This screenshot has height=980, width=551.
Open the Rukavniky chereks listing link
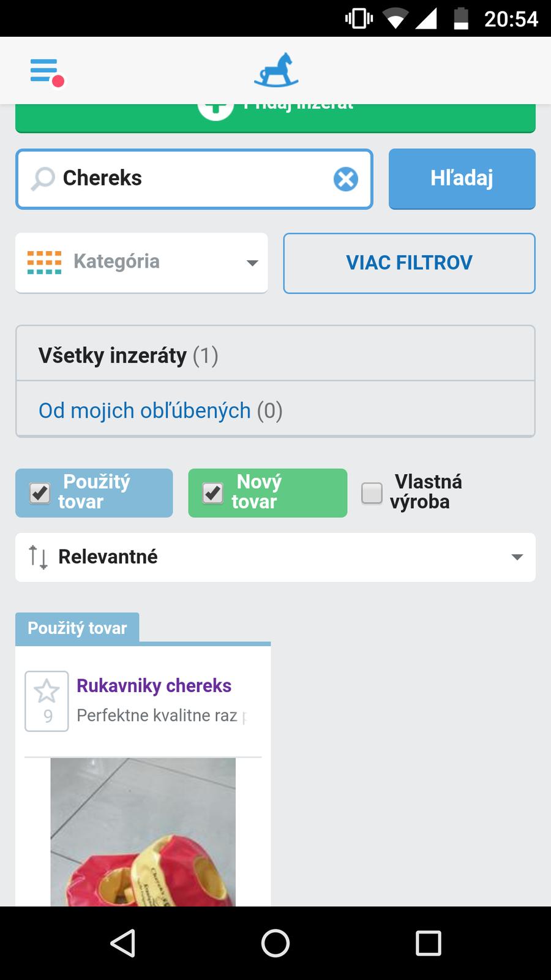[x=154, y=685]
